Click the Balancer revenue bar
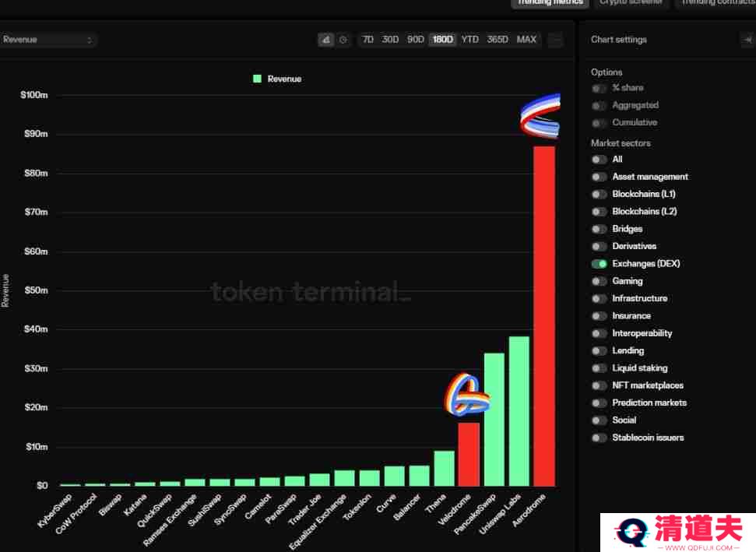 (419, 476)
